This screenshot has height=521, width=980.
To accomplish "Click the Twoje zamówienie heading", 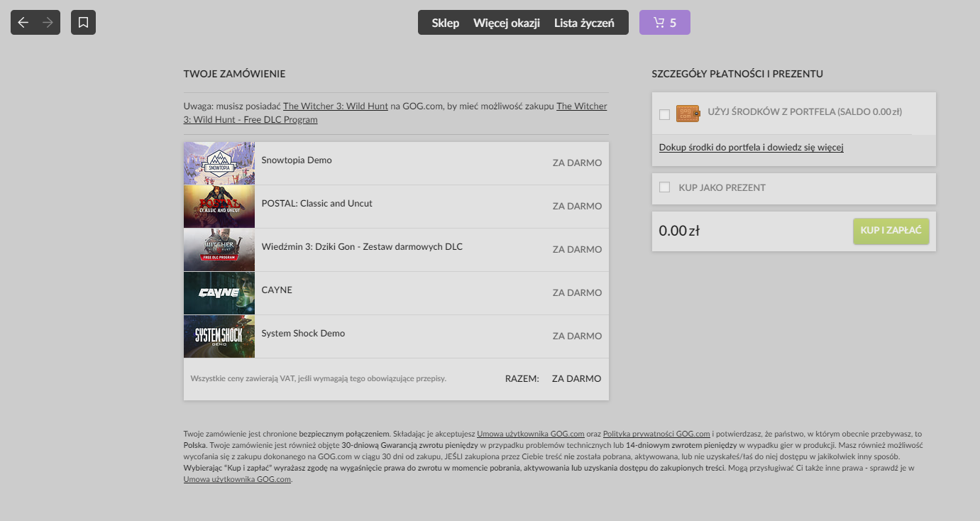I will tap(234, 74).
